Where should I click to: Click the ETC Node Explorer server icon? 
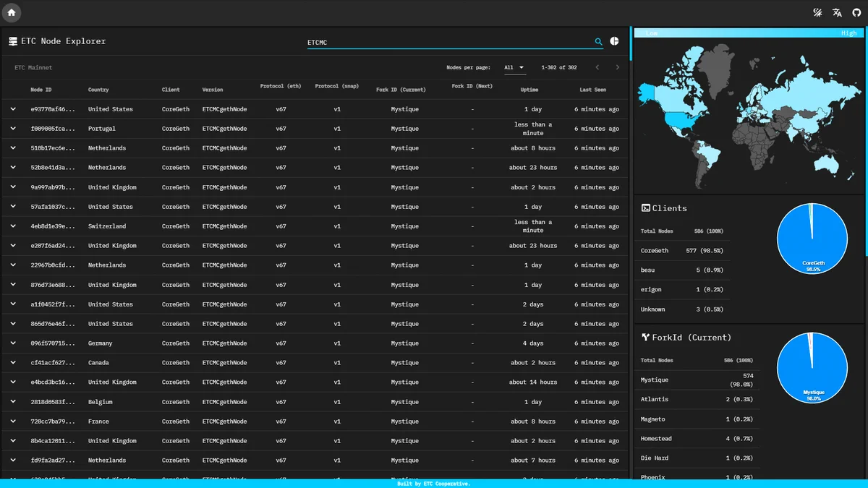pyautogui.click(x=13, y=41)
